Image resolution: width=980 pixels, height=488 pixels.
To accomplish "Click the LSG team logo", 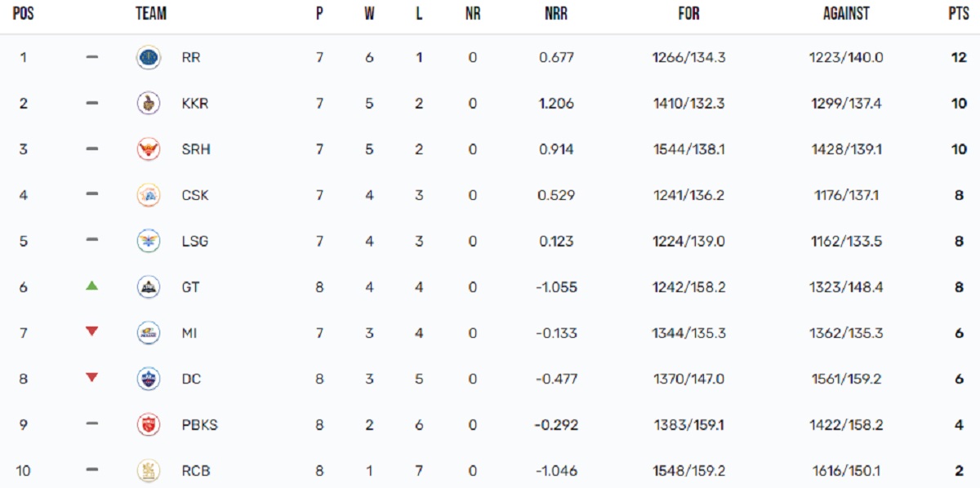I will [148, 242].
